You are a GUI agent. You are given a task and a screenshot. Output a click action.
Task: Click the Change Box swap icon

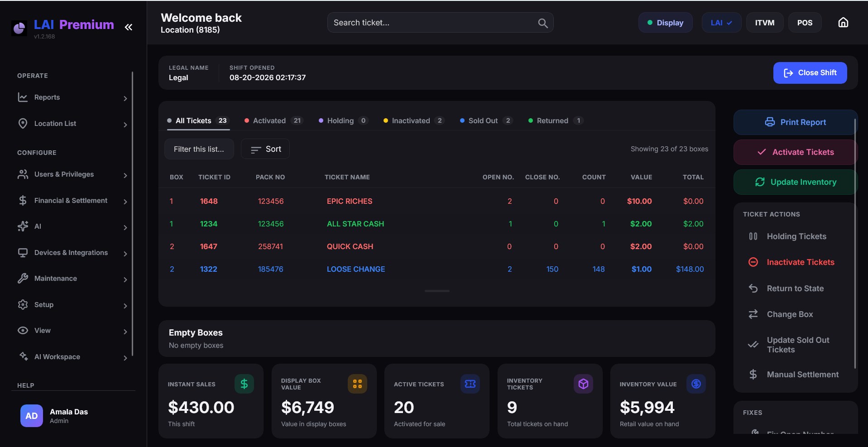coord(753,314)
